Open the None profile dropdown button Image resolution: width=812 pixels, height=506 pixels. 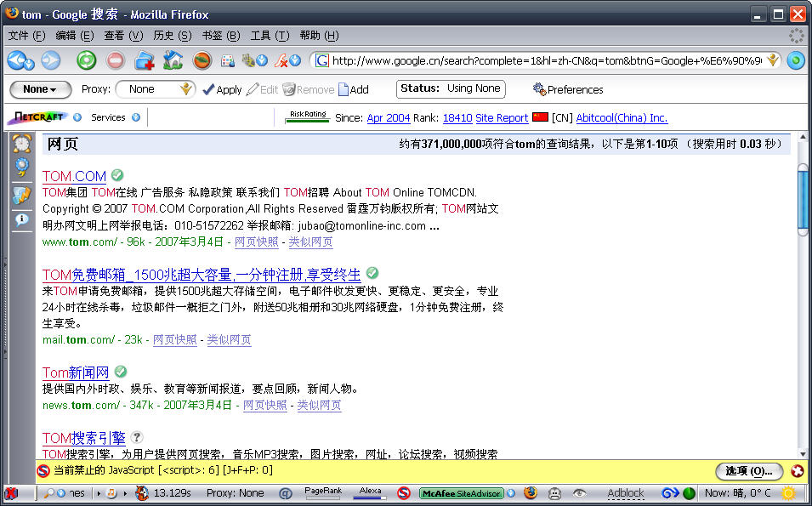pyautogui.click(x=41, y=89)
